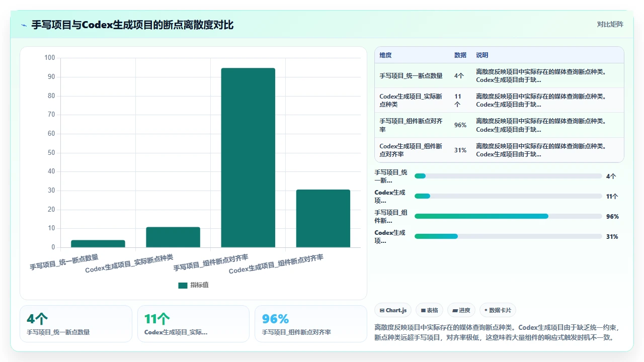Select the tall 手写项目_组件断点对齐率 chart bar
This screenshot has height=362, width=644.
(x=248, y=158)
